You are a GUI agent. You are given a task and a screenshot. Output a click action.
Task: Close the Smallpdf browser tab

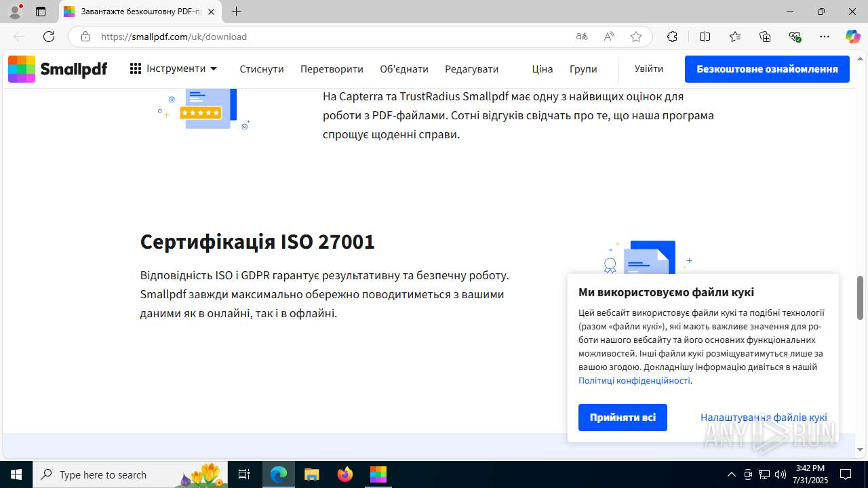coord(211,12)
